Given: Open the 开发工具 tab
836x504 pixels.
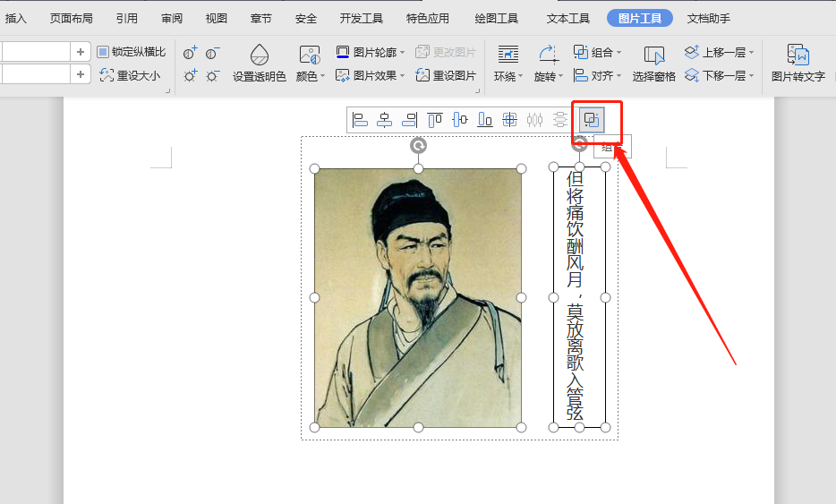Looking at the screenshot, I should [362, 19].
